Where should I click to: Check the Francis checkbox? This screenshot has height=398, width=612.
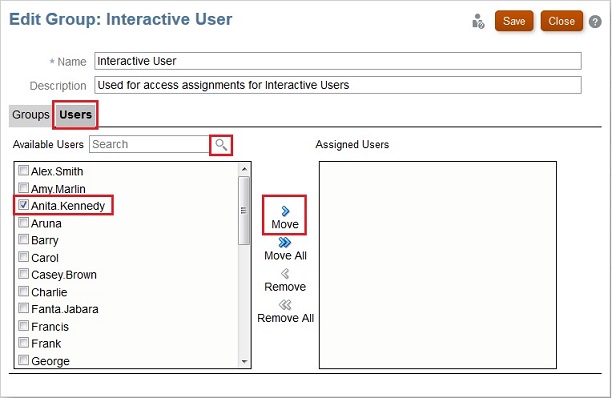23,325
